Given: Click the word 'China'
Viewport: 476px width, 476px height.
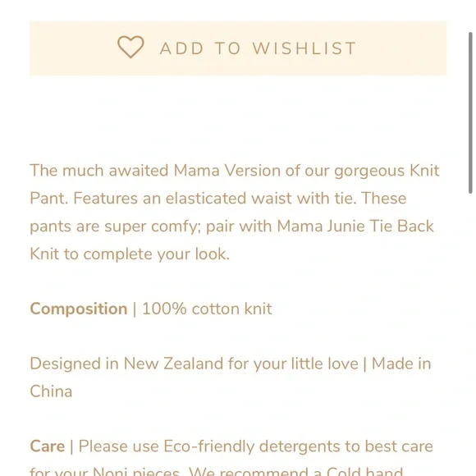Looking at the screenshot, I should click(51, 391).
